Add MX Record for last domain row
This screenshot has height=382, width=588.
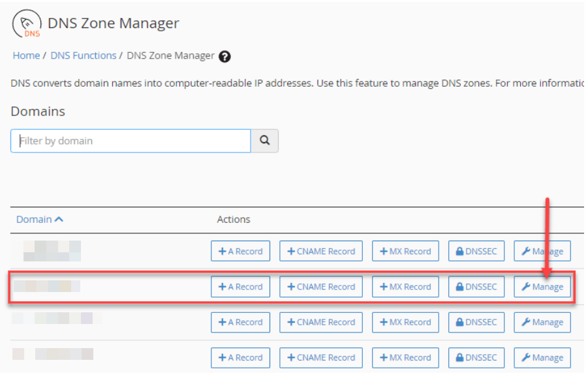405,358
